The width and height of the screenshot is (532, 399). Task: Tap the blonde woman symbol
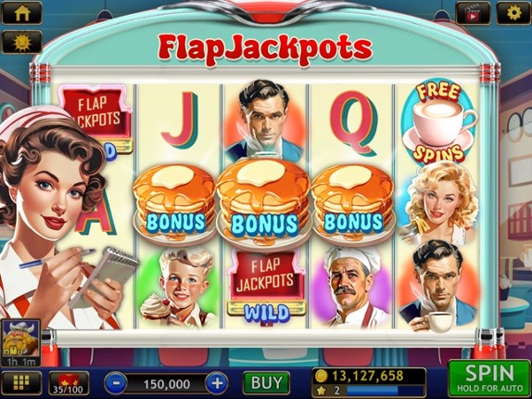click(437, 204)
